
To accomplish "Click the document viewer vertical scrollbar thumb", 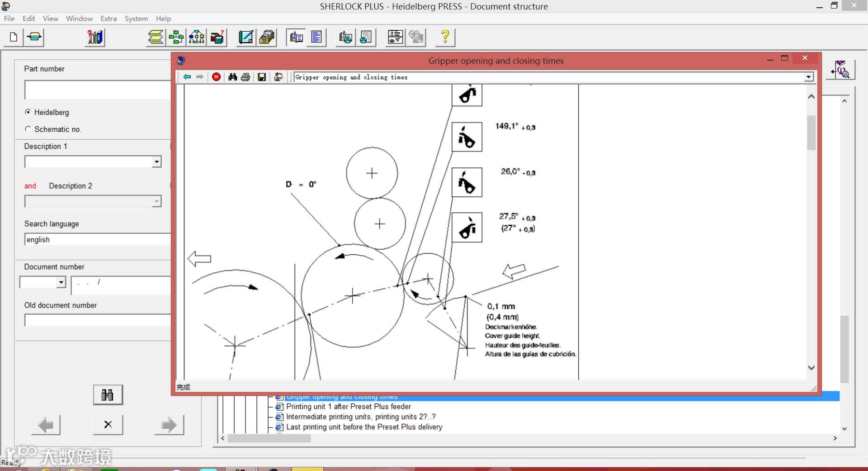I will [811, 133].
